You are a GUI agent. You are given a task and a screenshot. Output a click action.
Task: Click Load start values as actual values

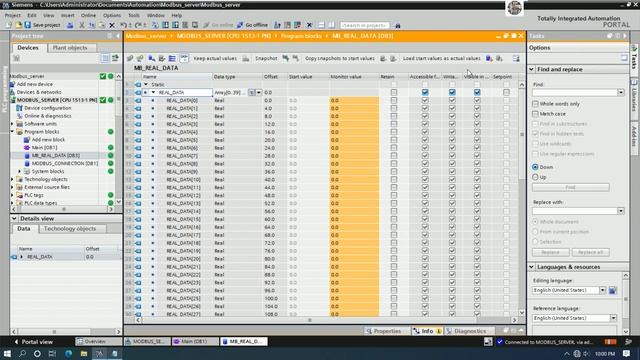441,58
